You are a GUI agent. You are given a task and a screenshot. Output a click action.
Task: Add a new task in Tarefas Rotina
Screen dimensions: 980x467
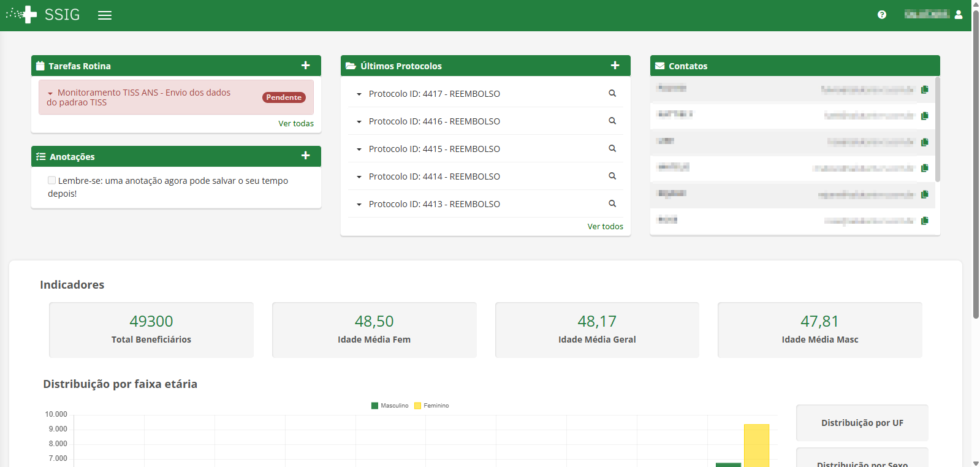click(305, 66)
